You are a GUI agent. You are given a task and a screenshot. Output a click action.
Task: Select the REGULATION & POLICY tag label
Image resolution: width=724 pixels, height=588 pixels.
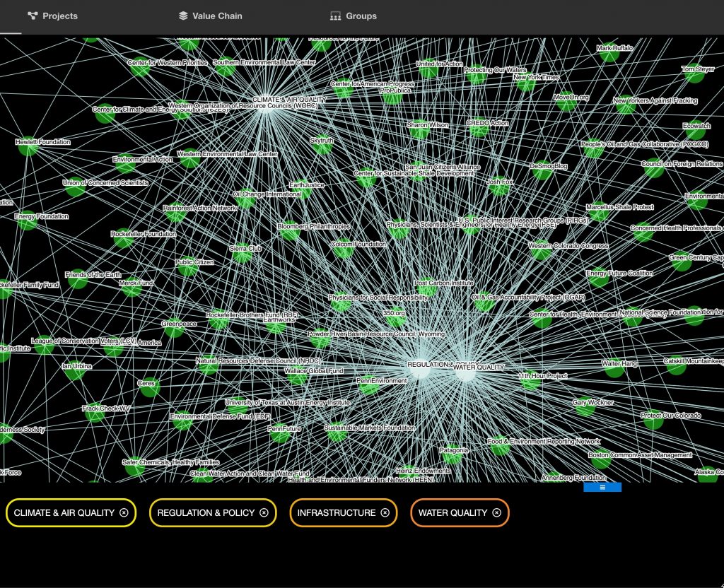[x=206, y=513]
